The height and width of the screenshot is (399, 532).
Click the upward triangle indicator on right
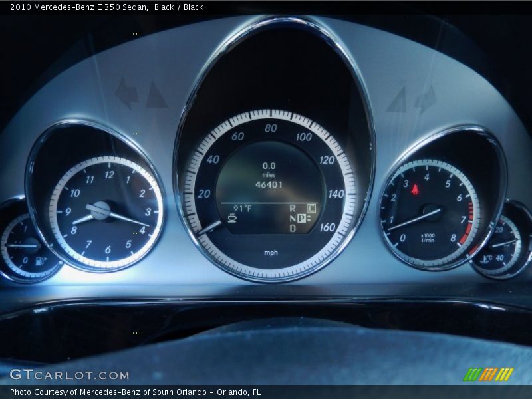[x=397, y=100]
